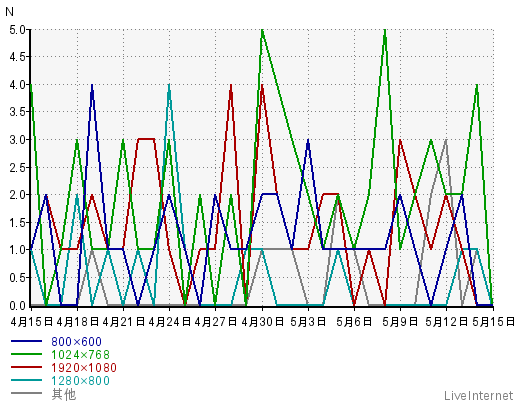Click the 4月24日 x-axis date label

(169, 322)
